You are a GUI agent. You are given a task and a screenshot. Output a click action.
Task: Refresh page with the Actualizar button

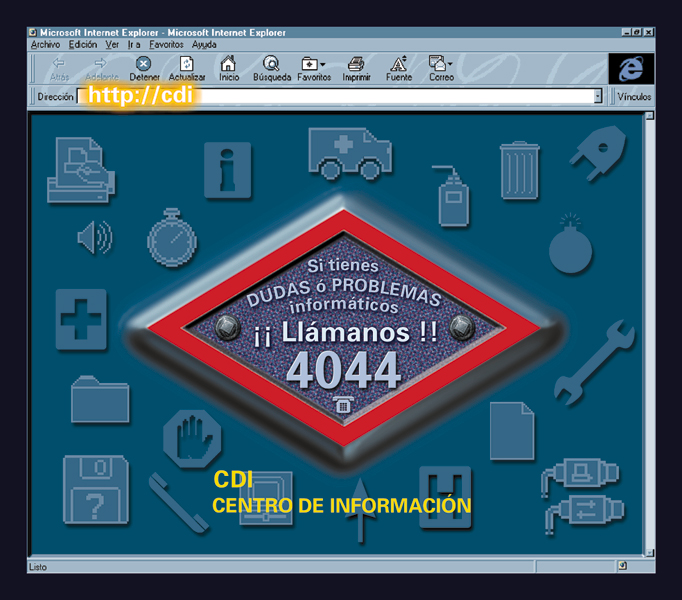[x=187, y=68]
